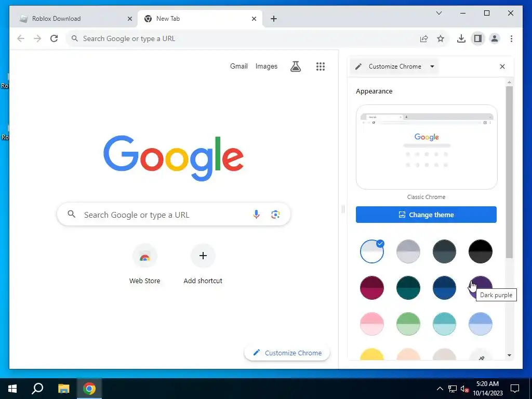Image resolution: width=532 pixels, height=399 pixels.
Task: Close the Customize Chrome side panel
Action: [x=502, y=66]
